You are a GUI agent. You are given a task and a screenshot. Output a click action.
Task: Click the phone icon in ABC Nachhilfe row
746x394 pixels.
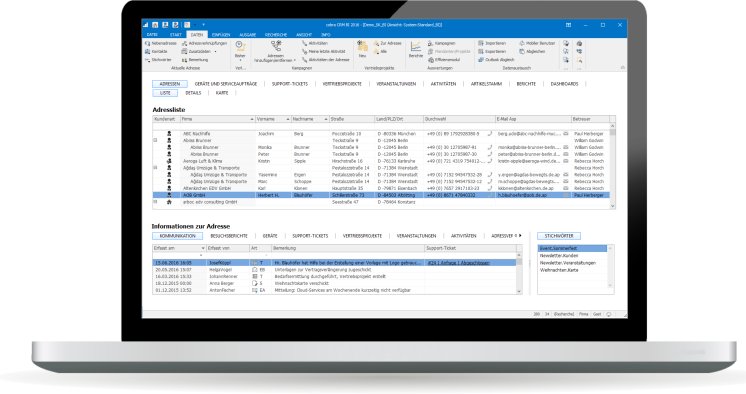pyautogui.click(x=489, y=134)
